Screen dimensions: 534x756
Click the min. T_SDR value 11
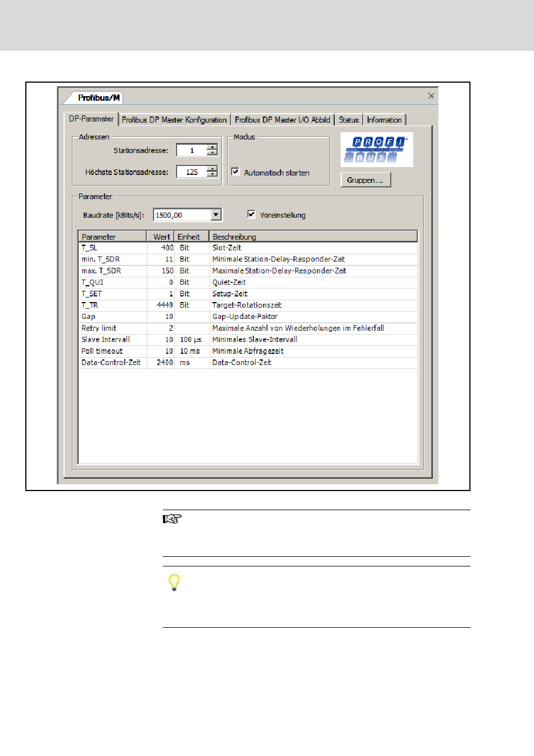[x=160, y=259]
